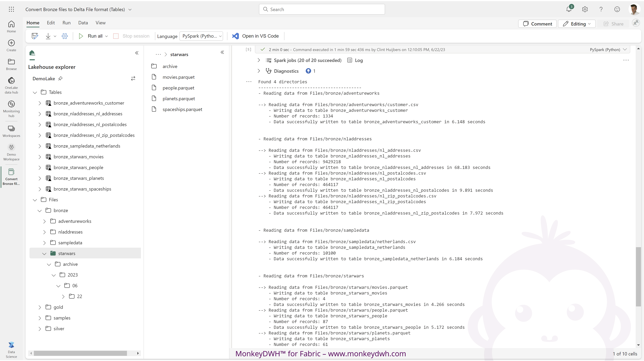Viewport: 644px width, 361px height.
Task: Pin the DemoLake lakehouse
Action: [60, 79]
